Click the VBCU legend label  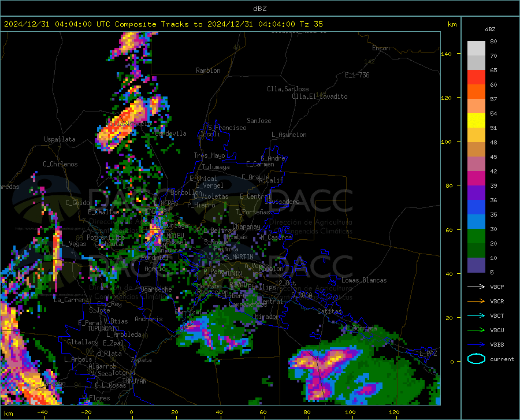pos(497,330)
